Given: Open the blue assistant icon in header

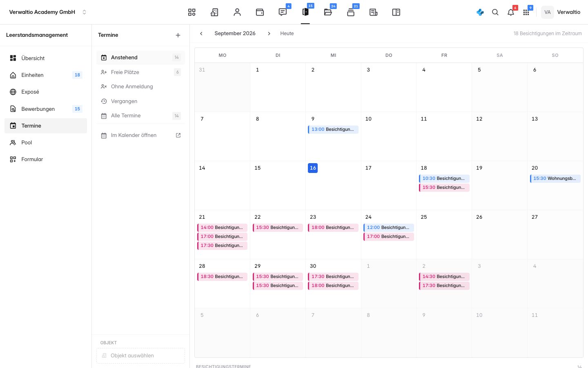Looking at the screenshot, I should [x=480, y=12].
